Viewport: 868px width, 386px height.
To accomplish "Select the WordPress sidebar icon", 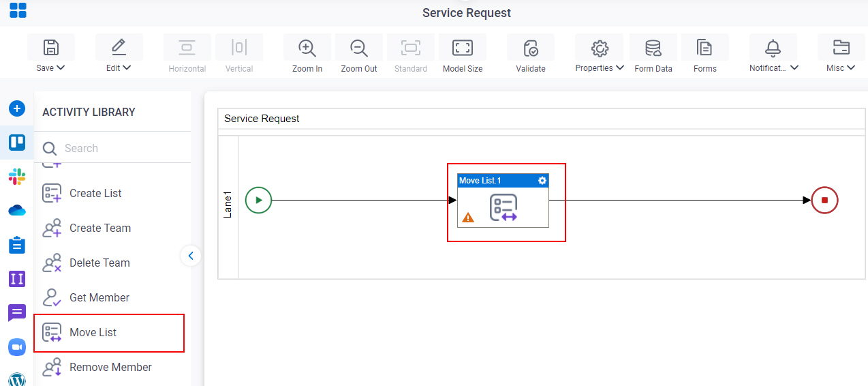I will pyautogui.click(x=17, y=379).
